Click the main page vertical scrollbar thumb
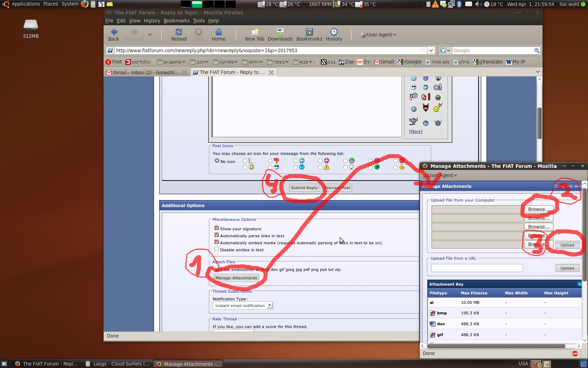This screenshot has width=588, height=368. pos(539,123)
